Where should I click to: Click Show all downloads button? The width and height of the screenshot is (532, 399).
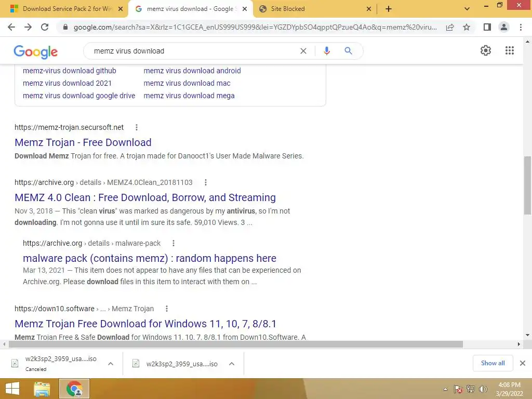tap(493, 363)
